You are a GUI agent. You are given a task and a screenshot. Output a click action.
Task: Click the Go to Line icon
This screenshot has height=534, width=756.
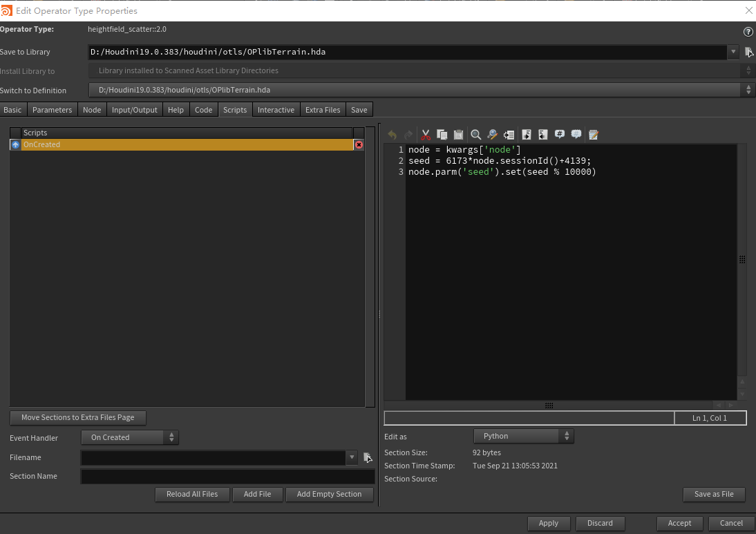tap(509, 135)
